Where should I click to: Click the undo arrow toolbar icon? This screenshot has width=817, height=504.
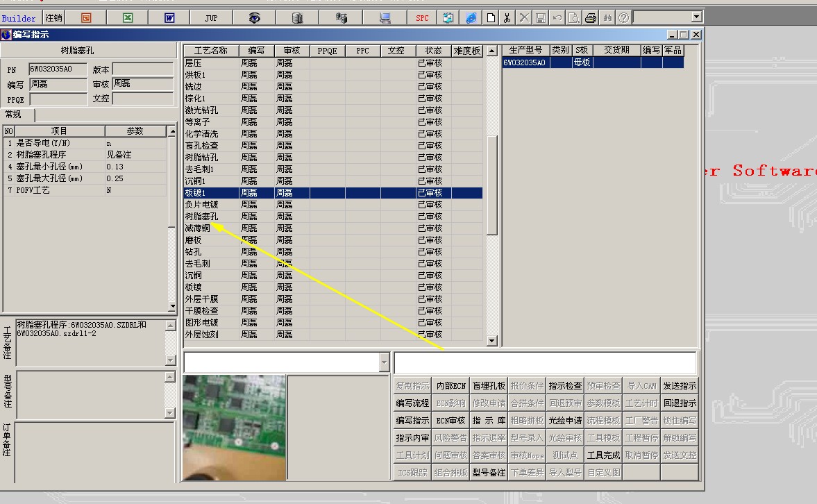(557, 18)
